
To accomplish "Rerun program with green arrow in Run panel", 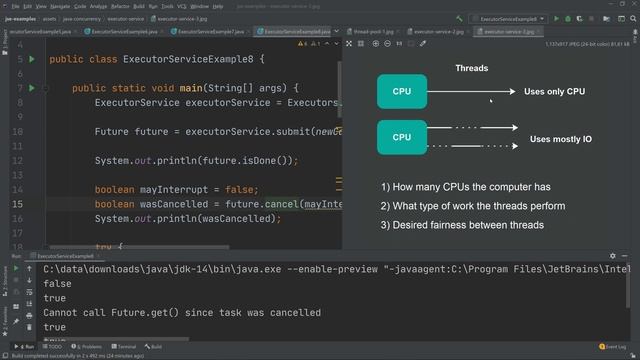I will (x=16, y=268).
